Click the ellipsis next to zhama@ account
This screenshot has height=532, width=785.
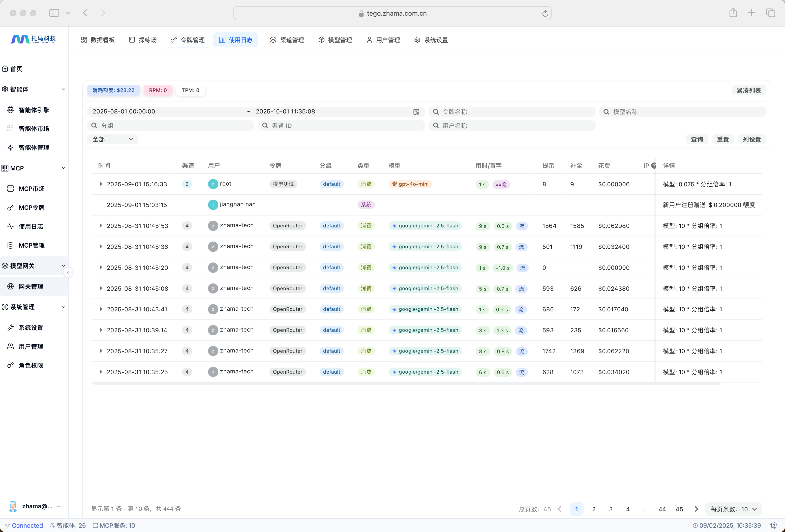click(59, 506)
